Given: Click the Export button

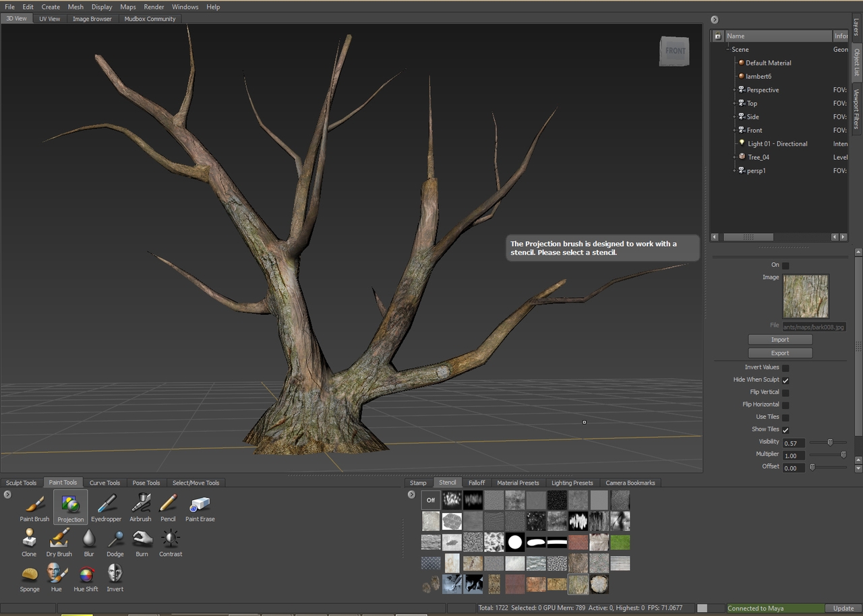Looking at the screenshot, I should coord(780,353).
